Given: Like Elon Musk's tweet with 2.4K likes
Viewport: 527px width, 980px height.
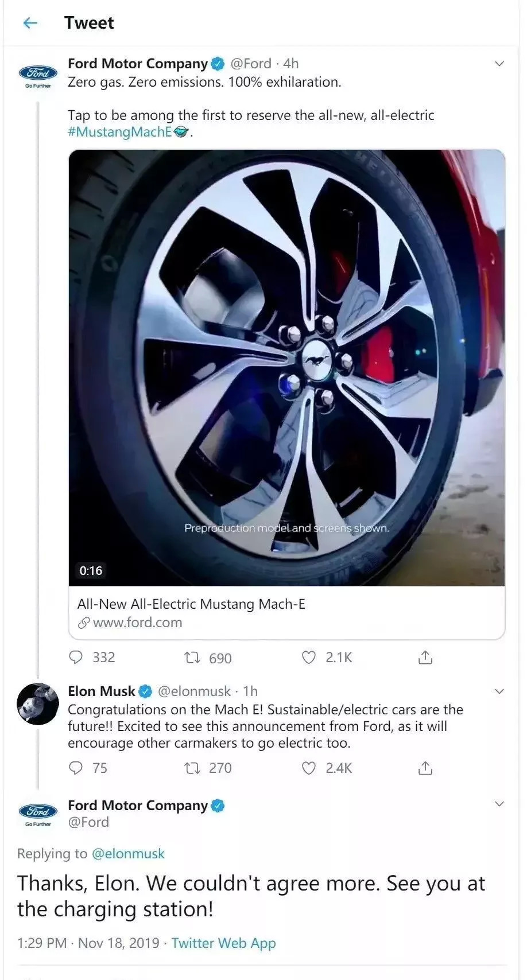Looking at the screenshot, I should coord(309,768).
